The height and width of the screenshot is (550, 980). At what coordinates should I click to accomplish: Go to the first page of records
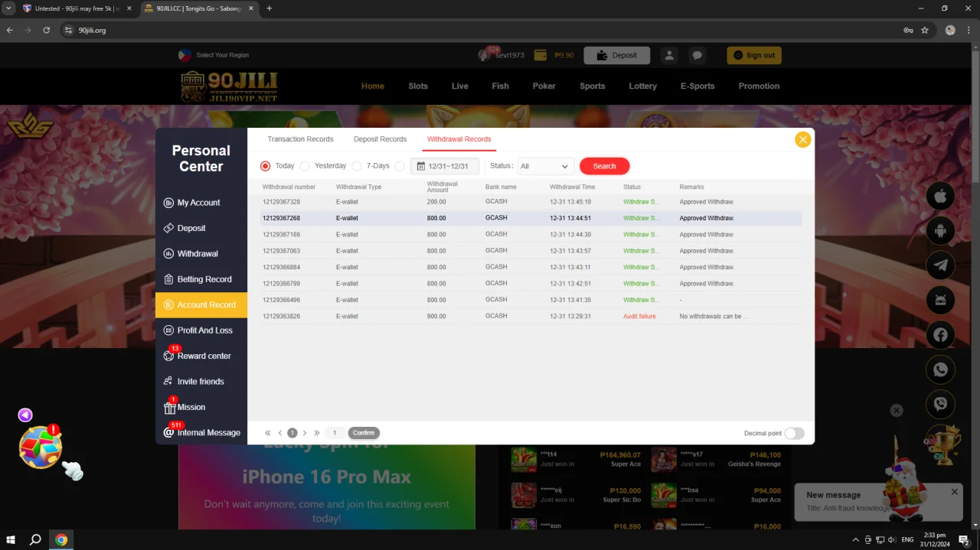(x=268, y=433)
